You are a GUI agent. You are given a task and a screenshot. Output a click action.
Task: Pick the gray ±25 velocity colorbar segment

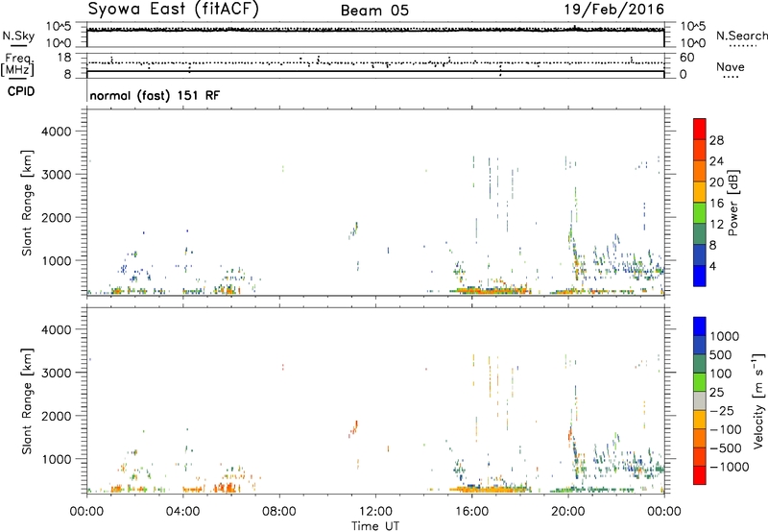[700, 400]
